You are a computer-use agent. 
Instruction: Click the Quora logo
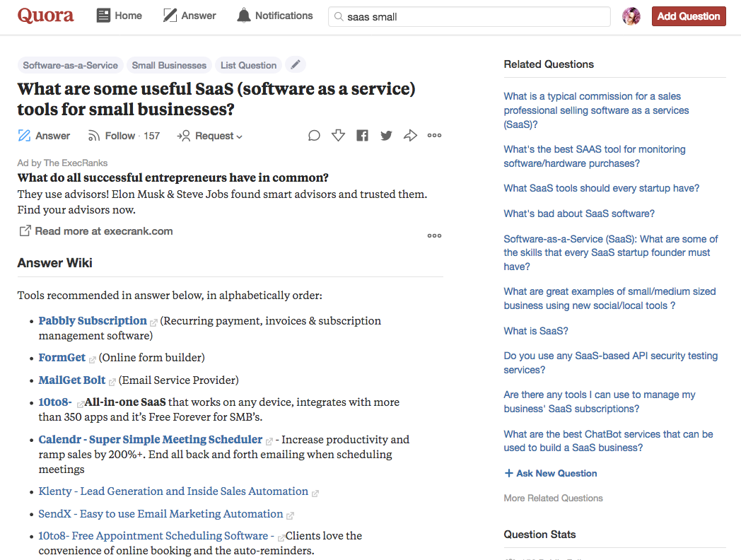click(45, 16)
